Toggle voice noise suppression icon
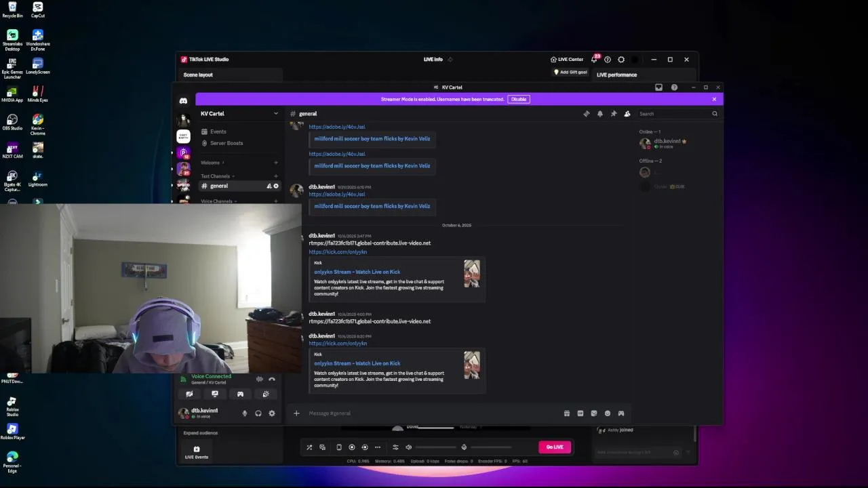The height and width of the screenshot is (488, 868). [x=259, y=380]
